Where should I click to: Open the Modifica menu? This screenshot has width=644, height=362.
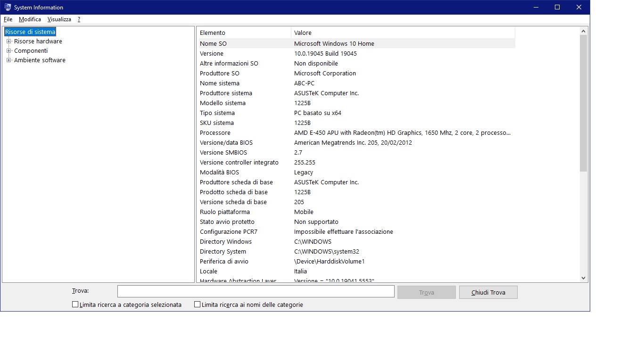[30, 19]
